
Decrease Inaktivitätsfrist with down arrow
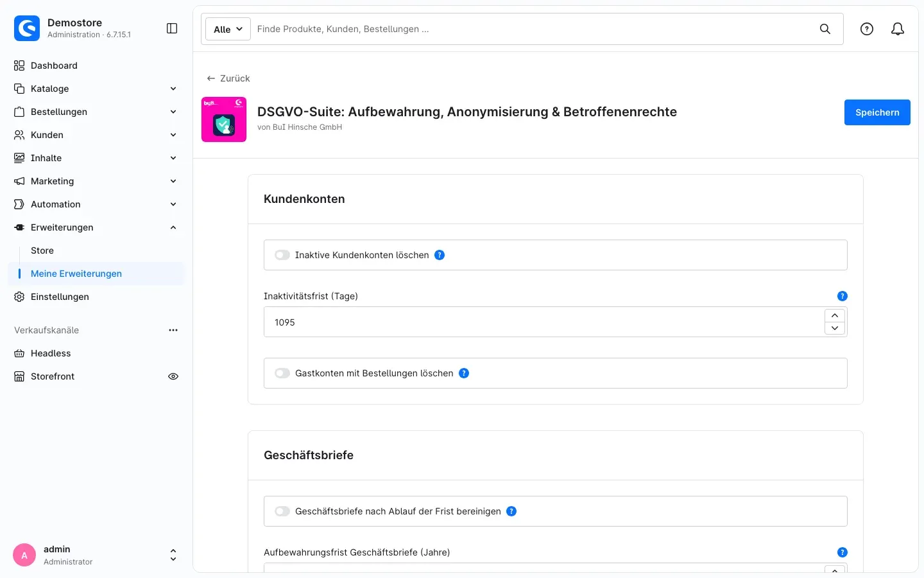tap(835, 328)
